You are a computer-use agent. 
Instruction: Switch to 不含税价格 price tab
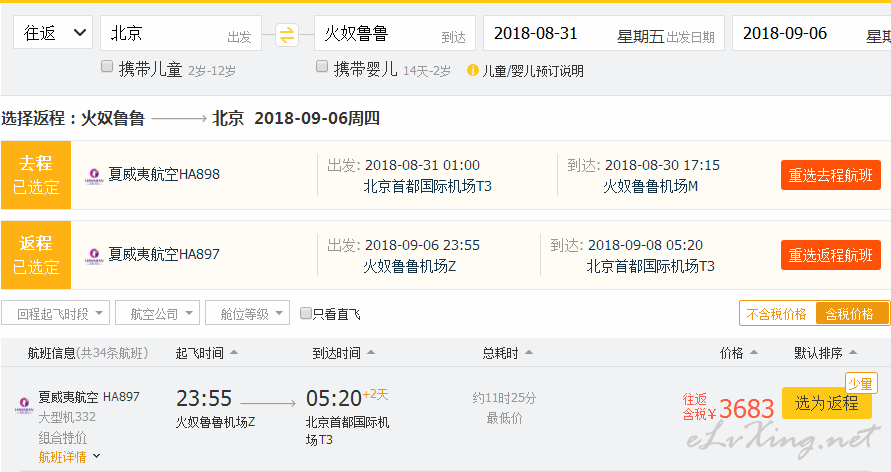(x=777, y=314)
